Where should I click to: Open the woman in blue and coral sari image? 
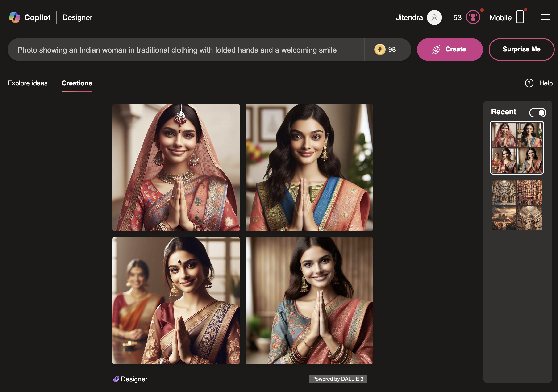309,168
